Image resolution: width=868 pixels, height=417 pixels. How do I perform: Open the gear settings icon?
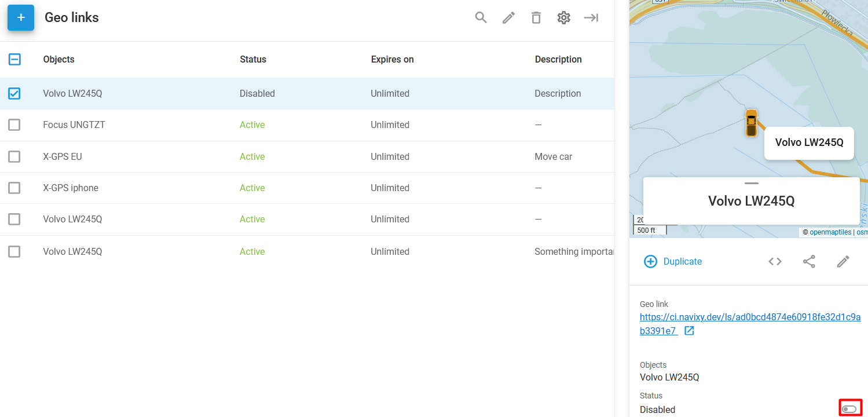point(563,18)
